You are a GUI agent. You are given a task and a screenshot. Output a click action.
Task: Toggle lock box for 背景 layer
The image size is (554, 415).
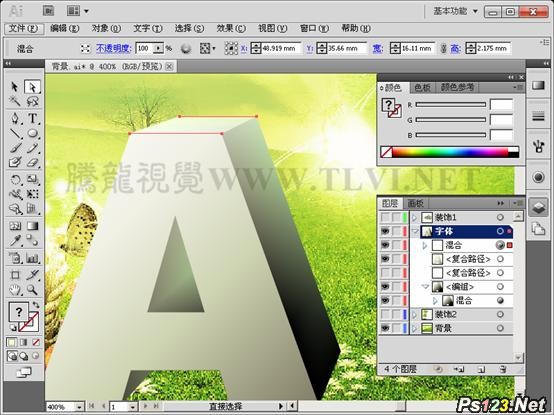(x=396, y=328)
